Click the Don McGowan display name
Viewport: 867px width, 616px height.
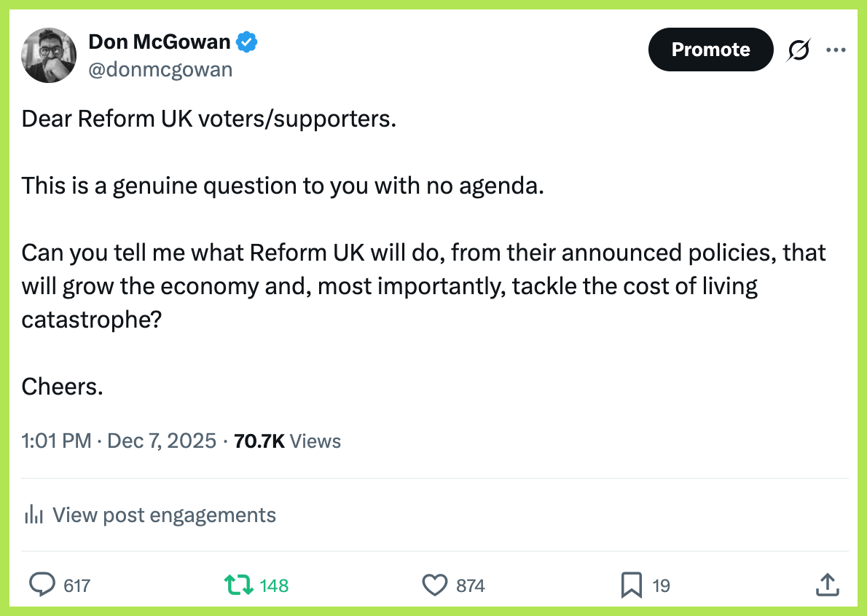(160, 42)
